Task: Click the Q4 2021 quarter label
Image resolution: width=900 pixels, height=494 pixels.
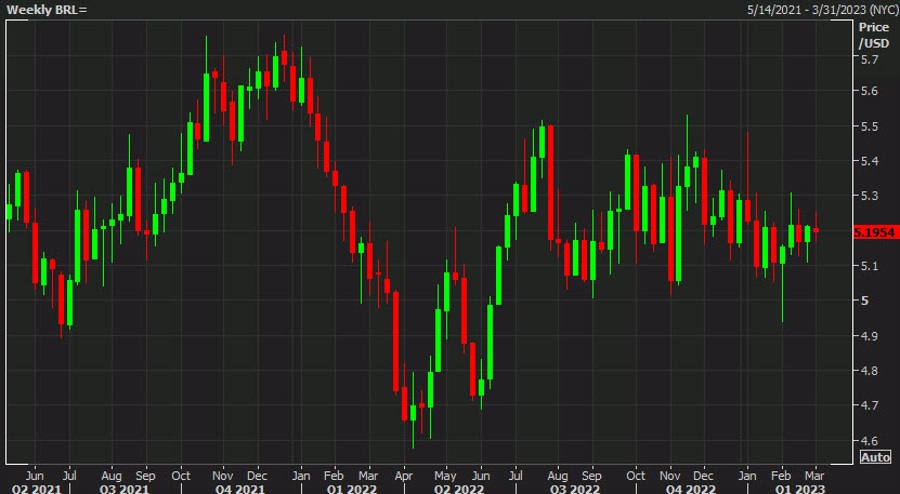Action: (240, 489)
